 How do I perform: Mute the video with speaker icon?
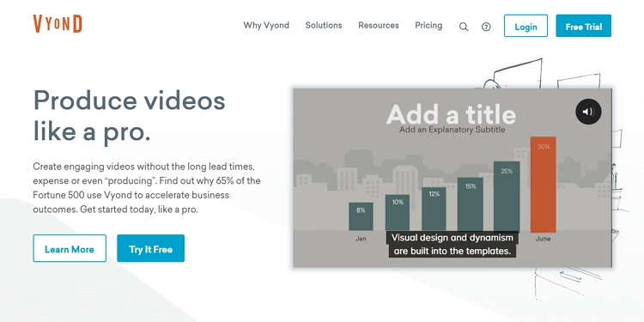[x=588, y=112]
